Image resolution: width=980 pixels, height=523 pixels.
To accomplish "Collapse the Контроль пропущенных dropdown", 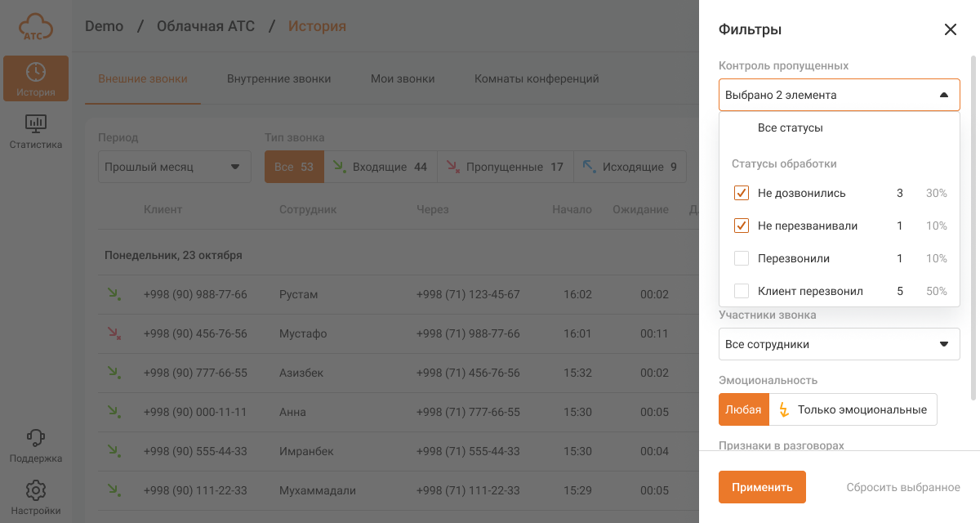I will 943,95.
